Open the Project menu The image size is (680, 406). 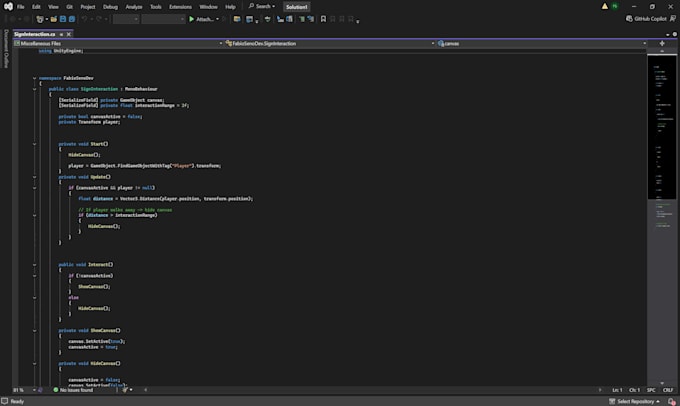coord(88,7)
